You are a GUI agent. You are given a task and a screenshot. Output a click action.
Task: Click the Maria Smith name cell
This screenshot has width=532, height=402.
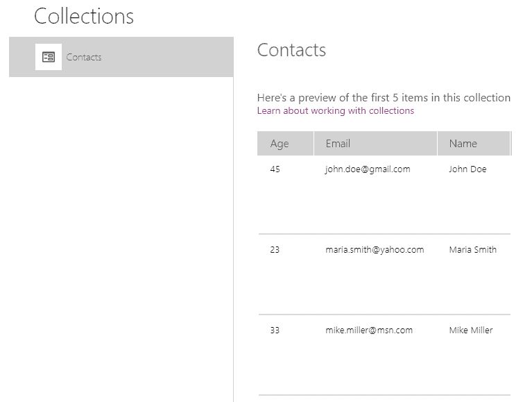[472, 250]
